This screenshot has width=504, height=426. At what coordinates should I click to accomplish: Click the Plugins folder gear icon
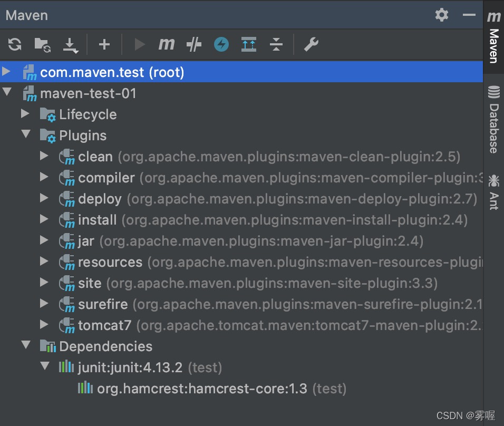coord(47,136)
